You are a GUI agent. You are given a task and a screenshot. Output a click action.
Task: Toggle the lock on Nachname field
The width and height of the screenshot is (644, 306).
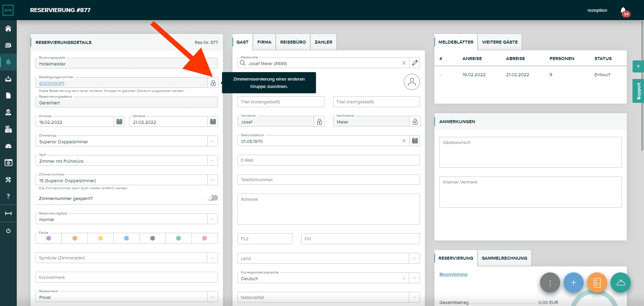click(x=415, y=122)
